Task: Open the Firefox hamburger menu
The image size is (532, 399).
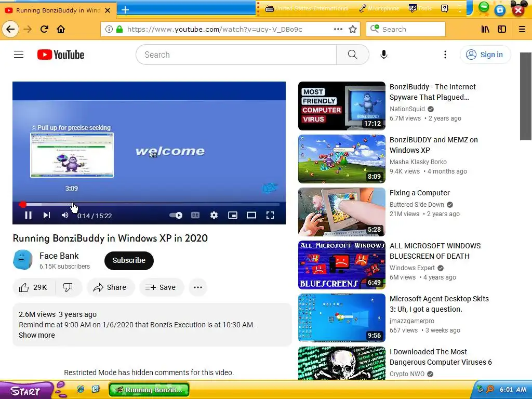Action: tap(522, 29)
